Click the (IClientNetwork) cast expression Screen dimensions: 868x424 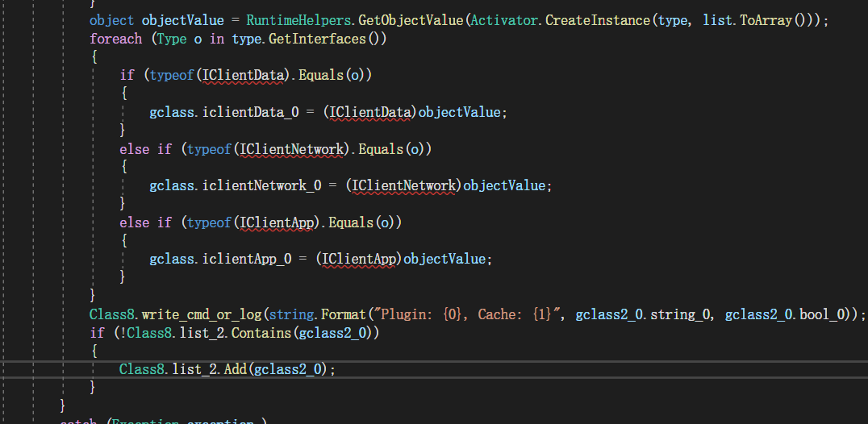pyautogui.click(x=403, y=185)
